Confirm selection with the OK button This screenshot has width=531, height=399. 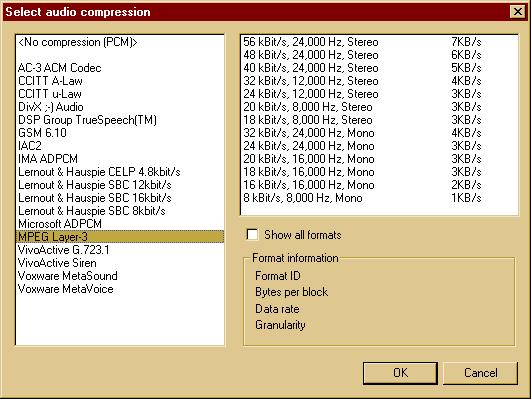(x=400, y=373)
